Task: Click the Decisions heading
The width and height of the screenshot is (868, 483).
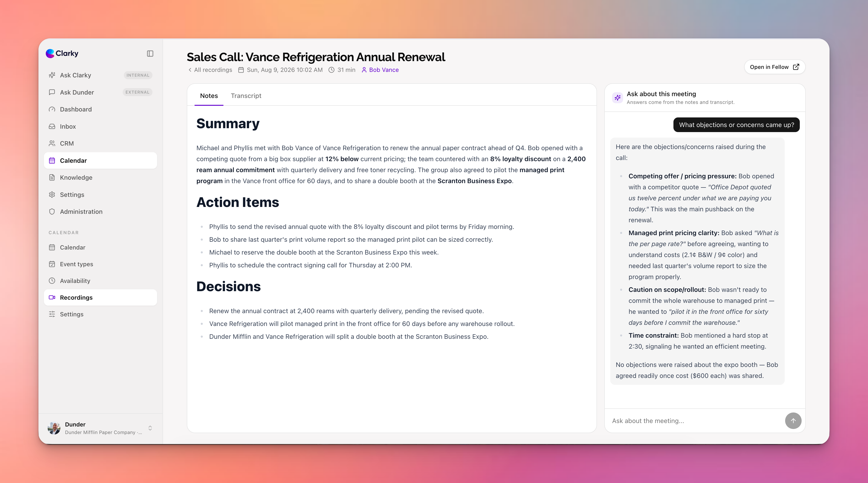Action: pos(228,287)
